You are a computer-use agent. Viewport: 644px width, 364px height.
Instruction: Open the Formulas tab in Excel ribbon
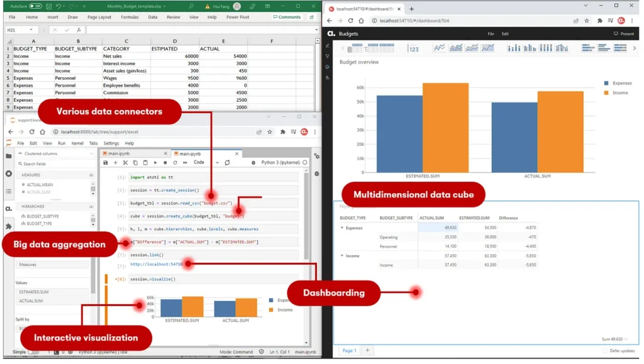130,17
